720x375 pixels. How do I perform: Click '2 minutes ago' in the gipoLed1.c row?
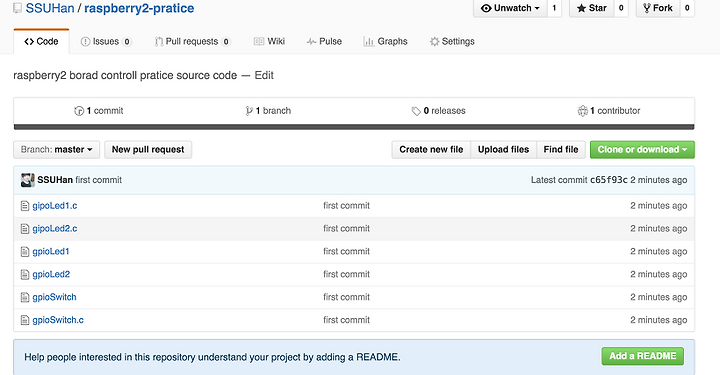click(x=658, y=206)
